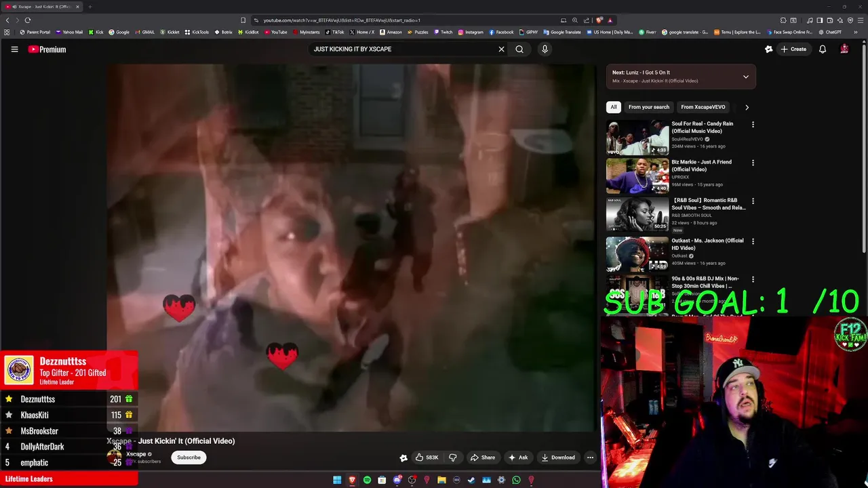Subscribe to the Xscape channel
This screenshot has width=868, height=488.
189,457
